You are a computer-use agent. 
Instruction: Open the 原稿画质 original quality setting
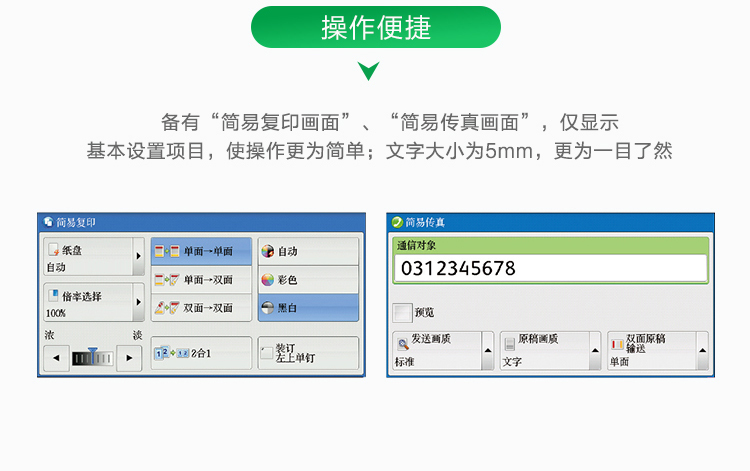click(545, 351)
